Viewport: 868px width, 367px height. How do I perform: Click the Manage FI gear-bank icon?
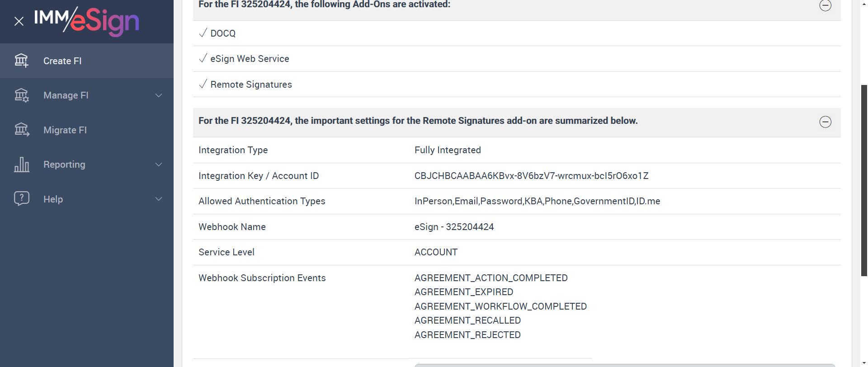pyautogui.click(x=21, y=95)
